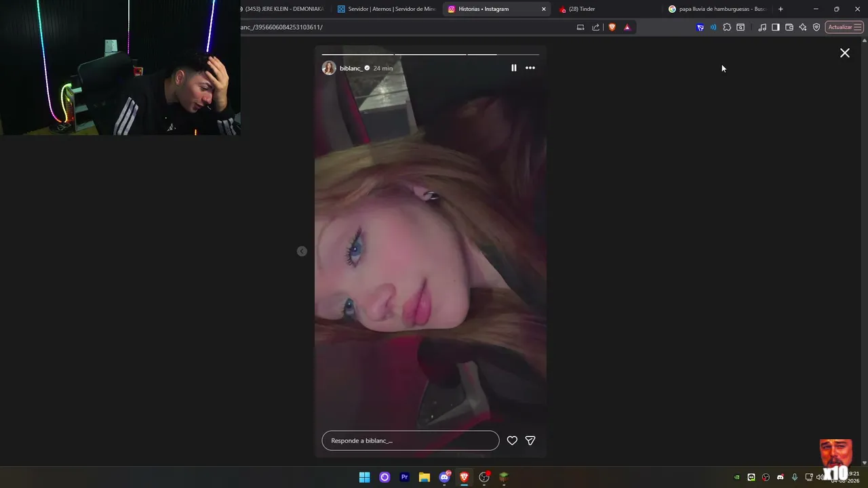Switch to the Servidor Aternos tab
The width and height of the screenshot is (868, 488).
click(x=387, y=9)
